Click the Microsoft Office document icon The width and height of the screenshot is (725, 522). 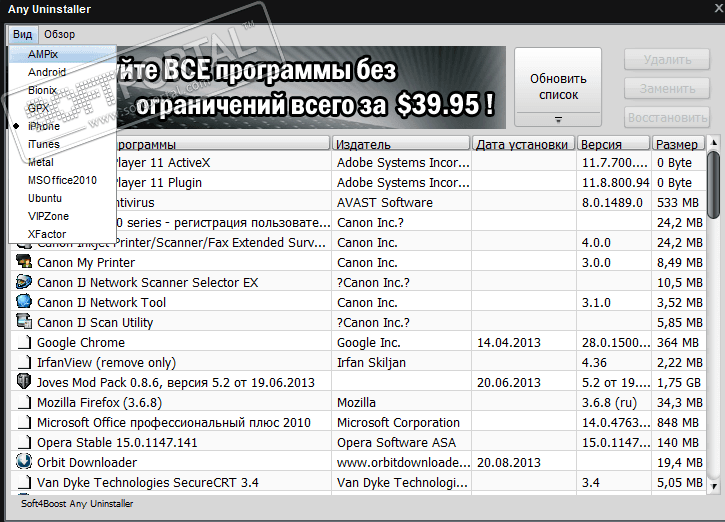click(x=25, y=422)
